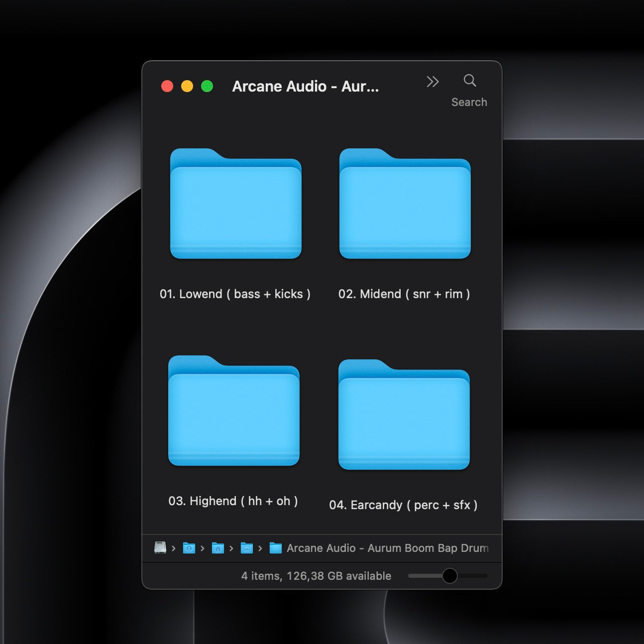Adjust the icon size slider
This screenshot has height=644, width=644.
pos(450,576)
